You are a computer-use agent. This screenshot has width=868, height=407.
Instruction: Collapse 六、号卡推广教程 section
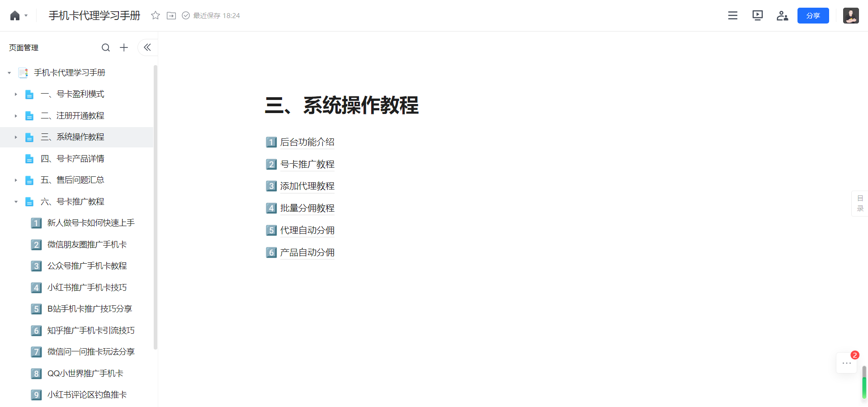(16, 201)
